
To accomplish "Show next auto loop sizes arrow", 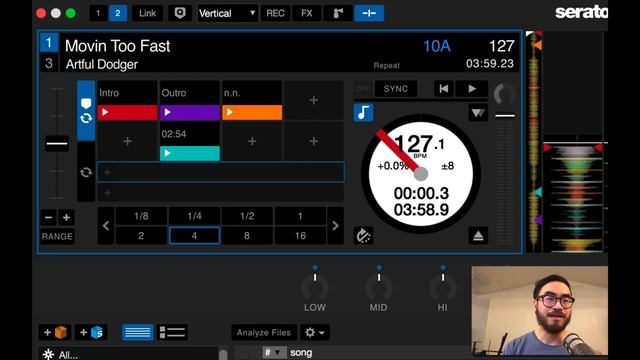I will pos(335,226).
